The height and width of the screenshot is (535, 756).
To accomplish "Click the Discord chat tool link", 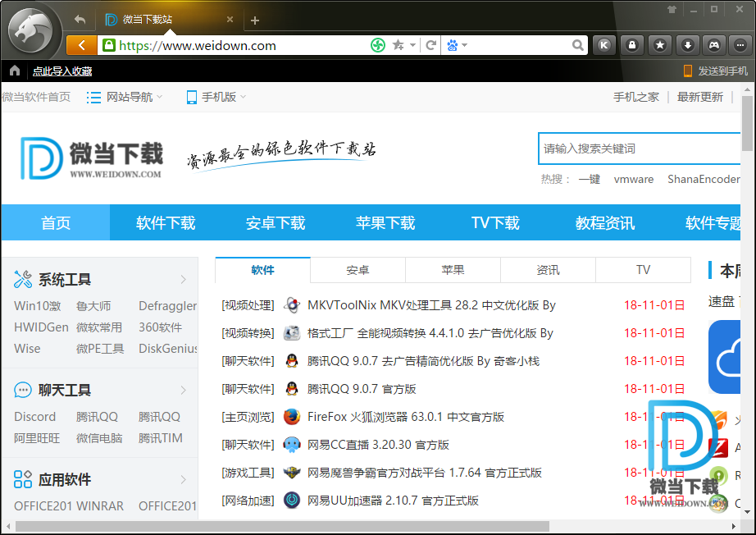I will pyautogui.click(x=34, y=416).
